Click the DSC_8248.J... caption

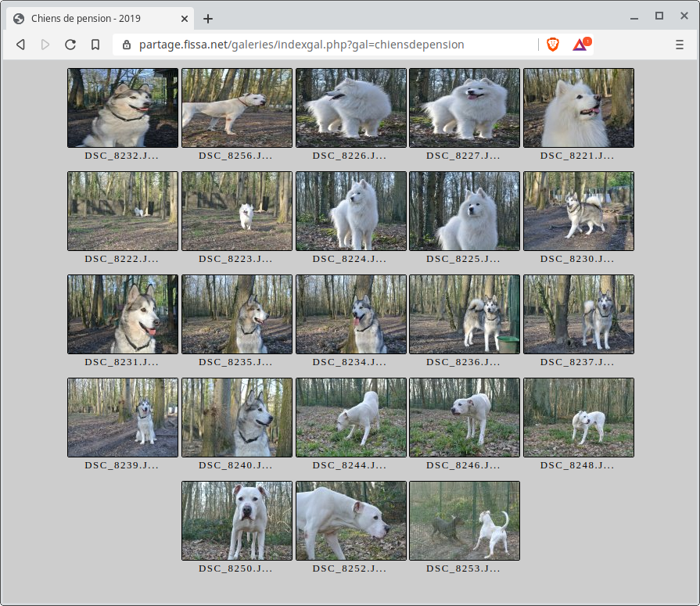(x=577, y=465)
